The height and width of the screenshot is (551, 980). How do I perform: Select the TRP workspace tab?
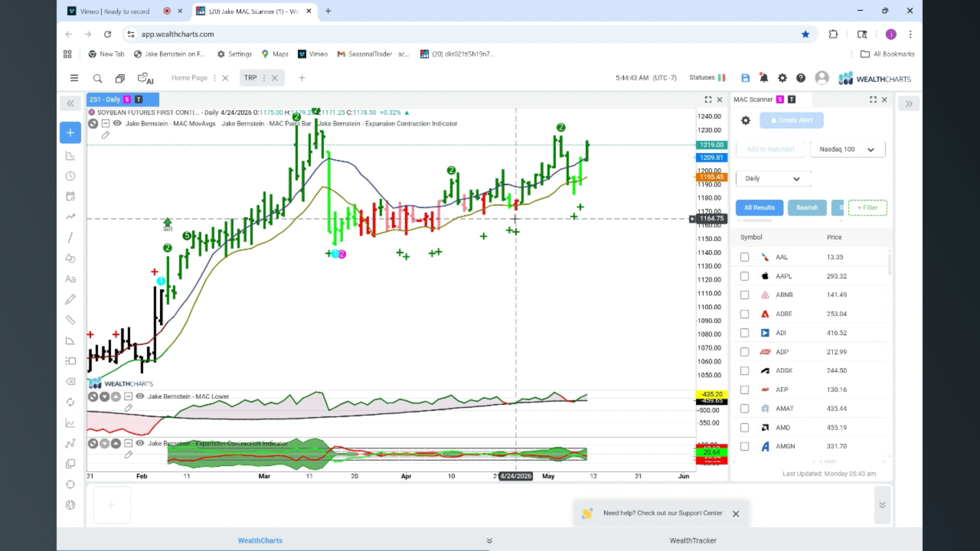point(250,78)
